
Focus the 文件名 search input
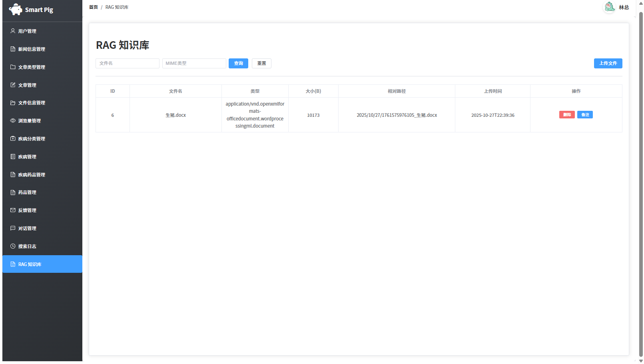128,63
